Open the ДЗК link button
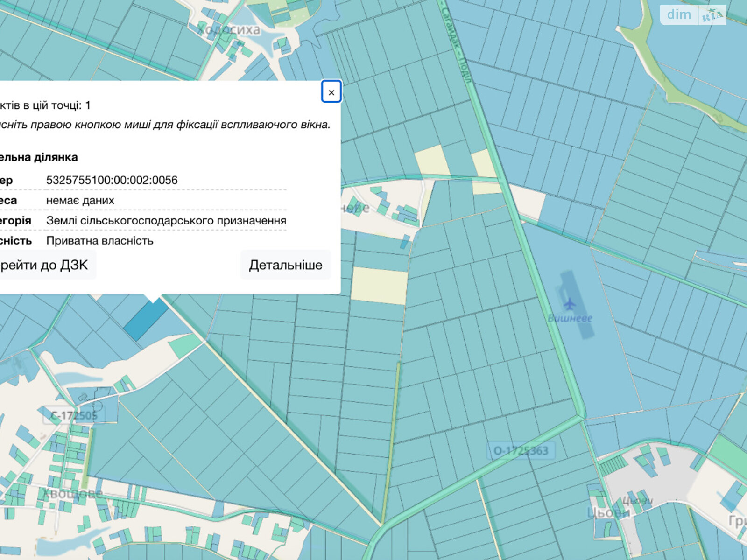 pos(44,265)
